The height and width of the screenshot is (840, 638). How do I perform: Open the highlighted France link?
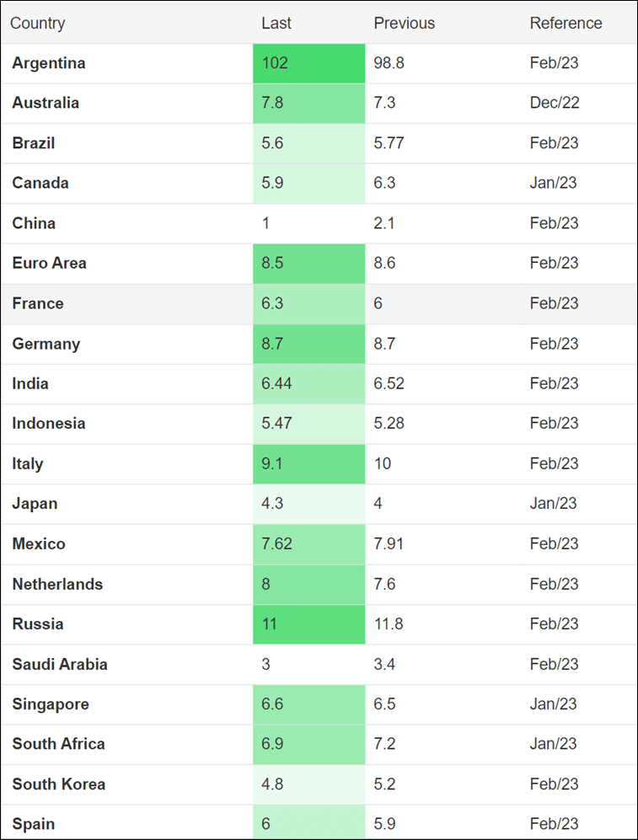click(38, 303)
